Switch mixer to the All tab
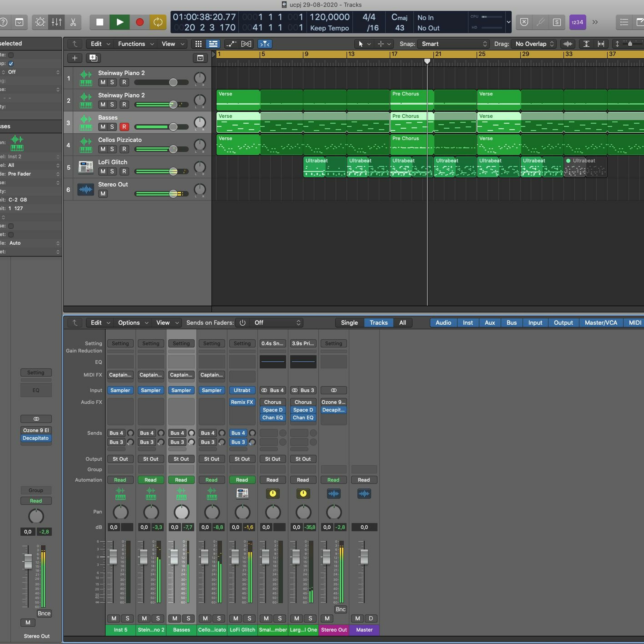The image size is (644, 644). [402, 322]
